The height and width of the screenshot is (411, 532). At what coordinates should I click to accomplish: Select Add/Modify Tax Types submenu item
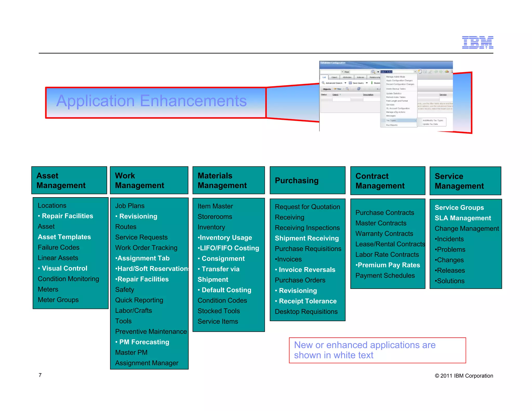click(x=433, y=120)
